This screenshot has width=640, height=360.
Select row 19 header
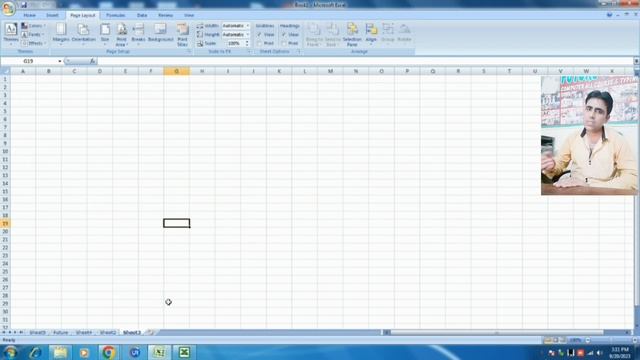(x=5, y=223)
